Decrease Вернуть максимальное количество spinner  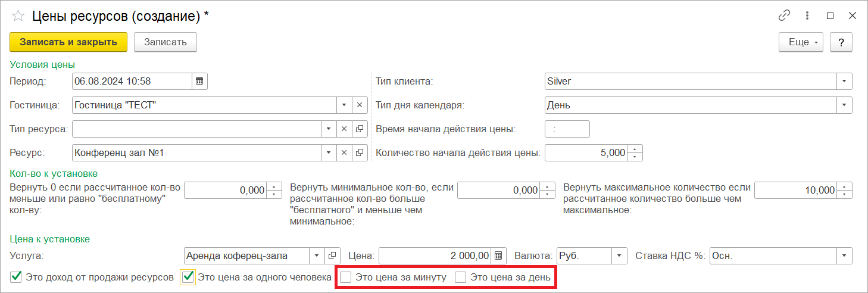point(845,194)
